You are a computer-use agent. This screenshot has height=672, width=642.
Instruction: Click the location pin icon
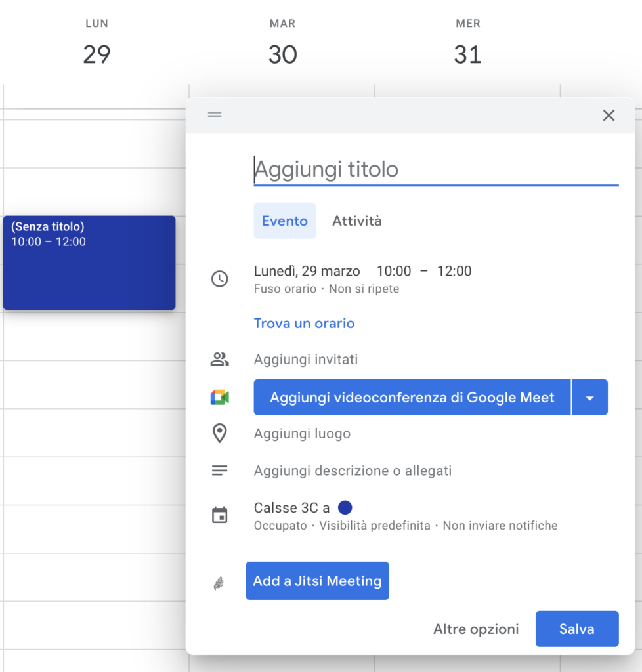coord(219,433)
